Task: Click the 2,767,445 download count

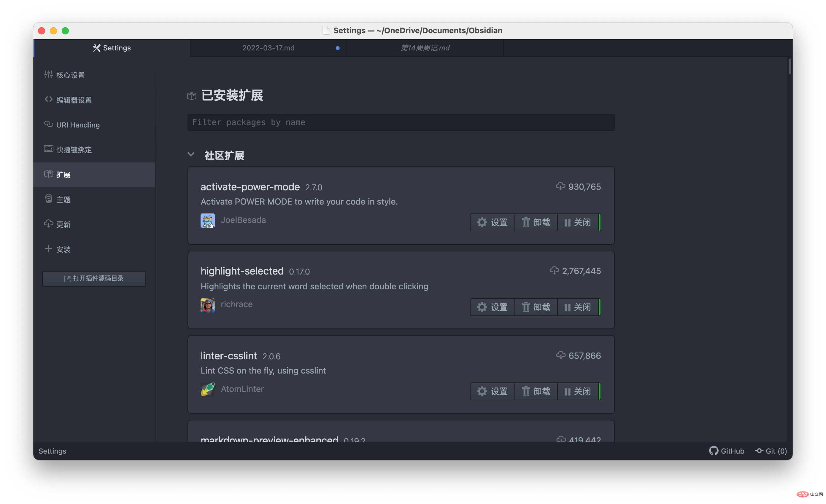Action: (x=581, y=271)
